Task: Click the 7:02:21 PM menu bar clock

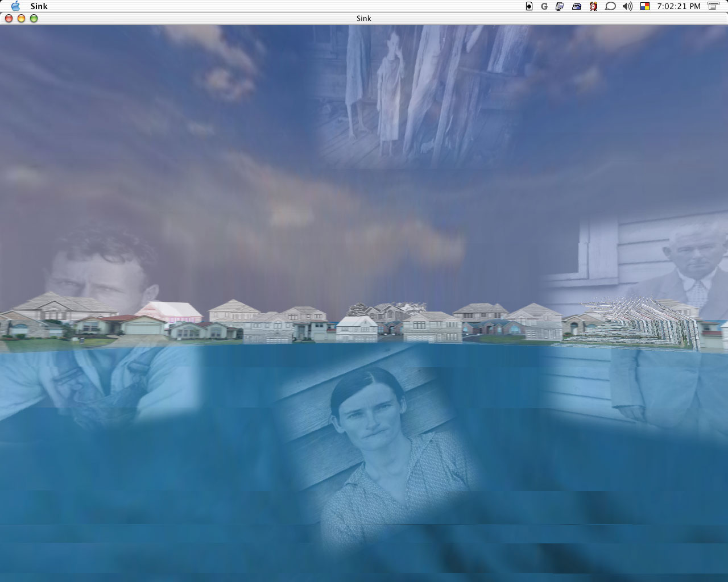Action: (679, 6)
